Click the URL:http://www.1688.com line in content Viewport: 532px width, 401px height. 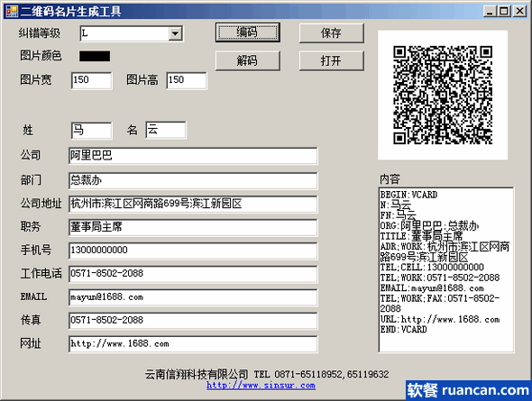coord(440,319)
